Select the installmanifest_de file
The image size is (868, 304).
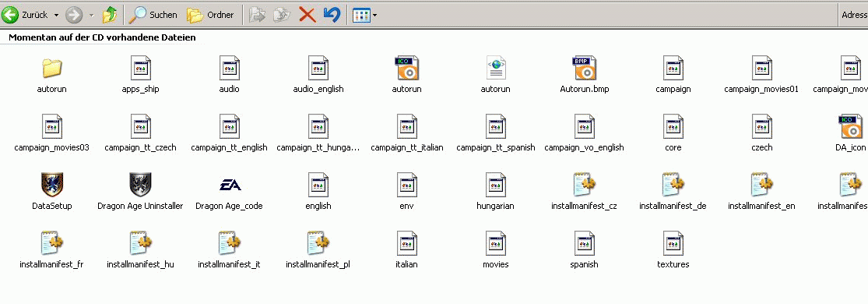pos(673,192)
